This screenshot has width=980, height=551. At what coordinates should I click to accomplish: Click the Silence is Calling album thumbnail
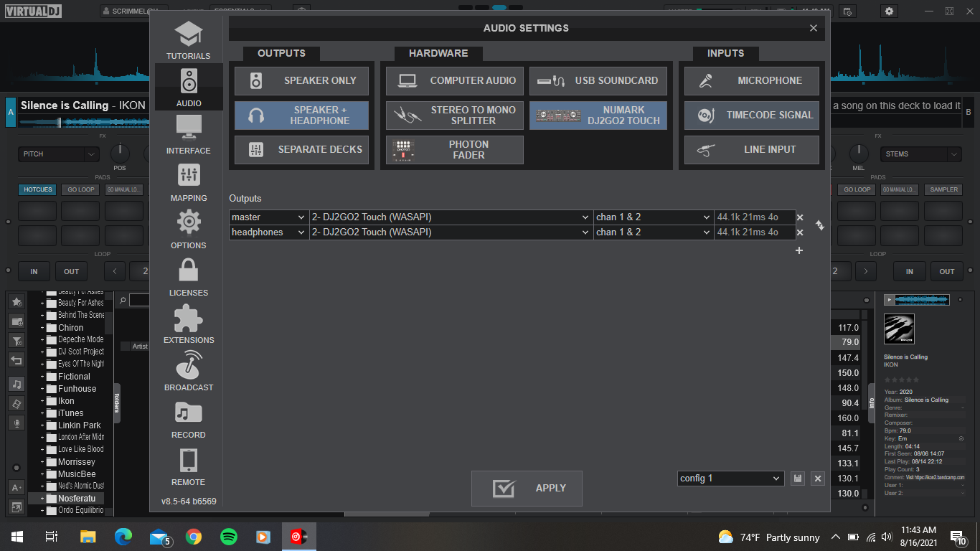pyautogui.click(x=899, y=329)
